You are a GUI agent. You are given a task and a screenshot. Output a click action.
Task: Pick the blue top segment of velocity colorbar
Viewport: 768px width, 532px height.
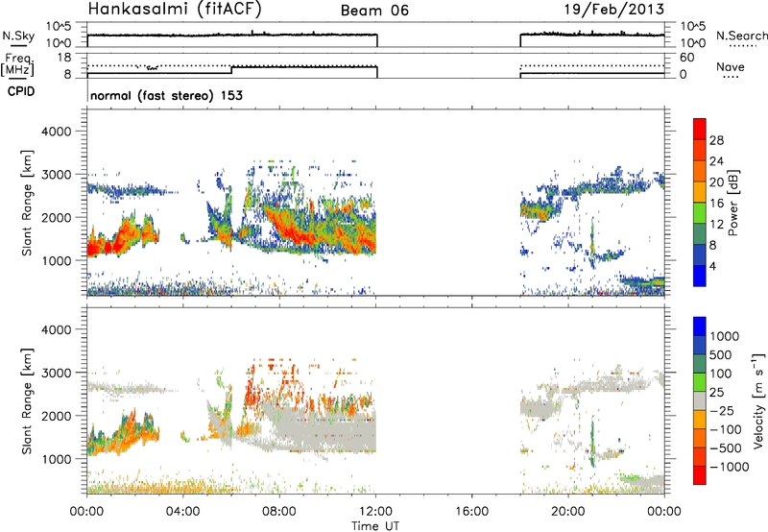tap(700, 326)
